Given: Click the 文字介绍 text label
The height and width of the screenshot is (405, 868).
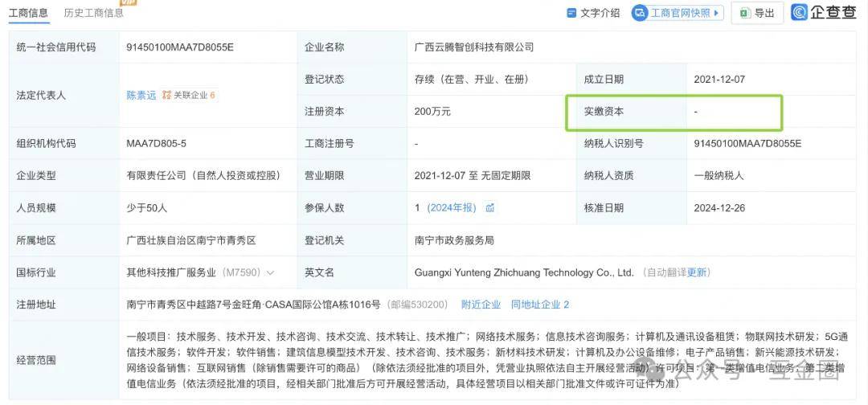Looking at the screenshot, I should (x=600, y=13).
